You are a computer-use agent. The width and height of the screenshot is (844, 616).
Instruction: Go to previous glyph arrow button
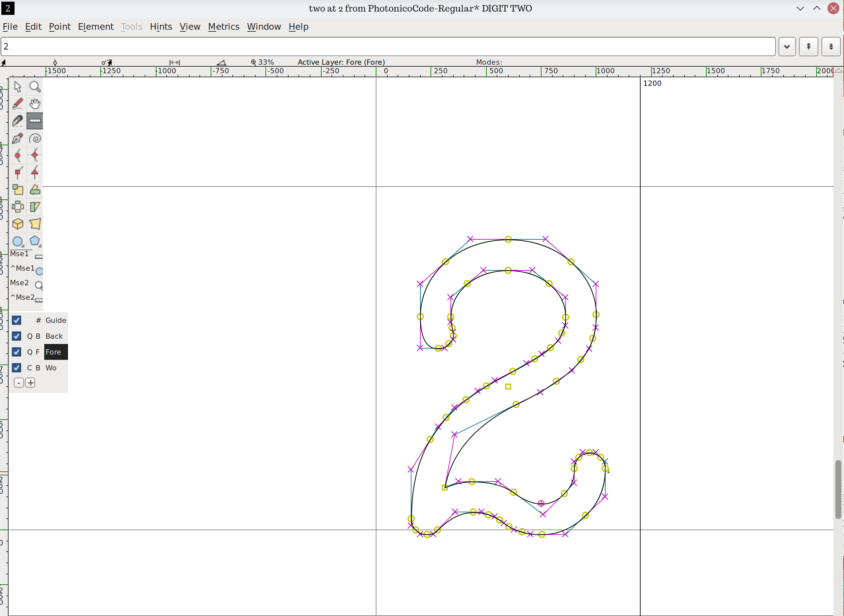pyautogui.click(x=809, y=47)
